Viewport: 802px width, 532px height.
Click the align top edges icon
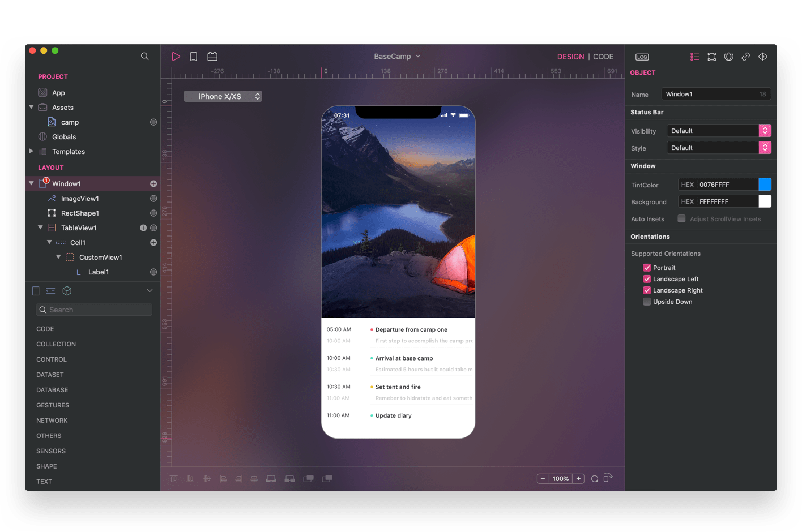pos(174,479)
